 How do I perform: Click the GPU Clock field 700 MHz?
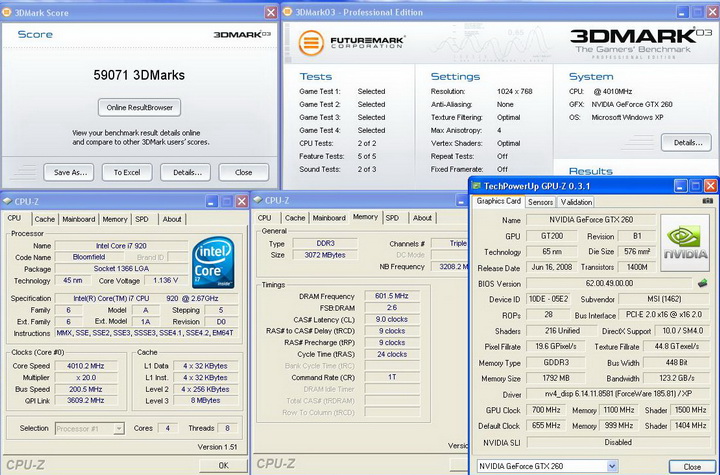point(546,410)
